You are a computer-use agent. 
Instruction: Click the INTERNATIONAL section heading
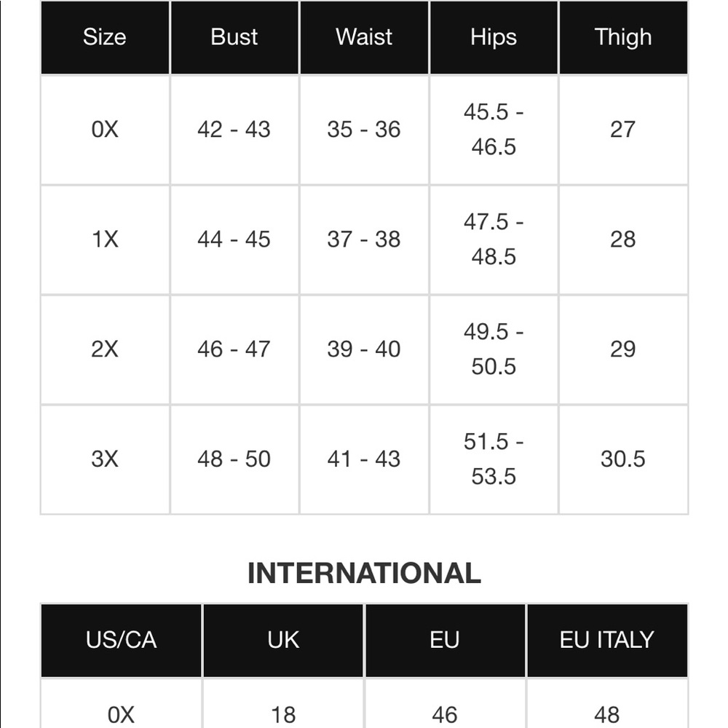click(364, 573)
